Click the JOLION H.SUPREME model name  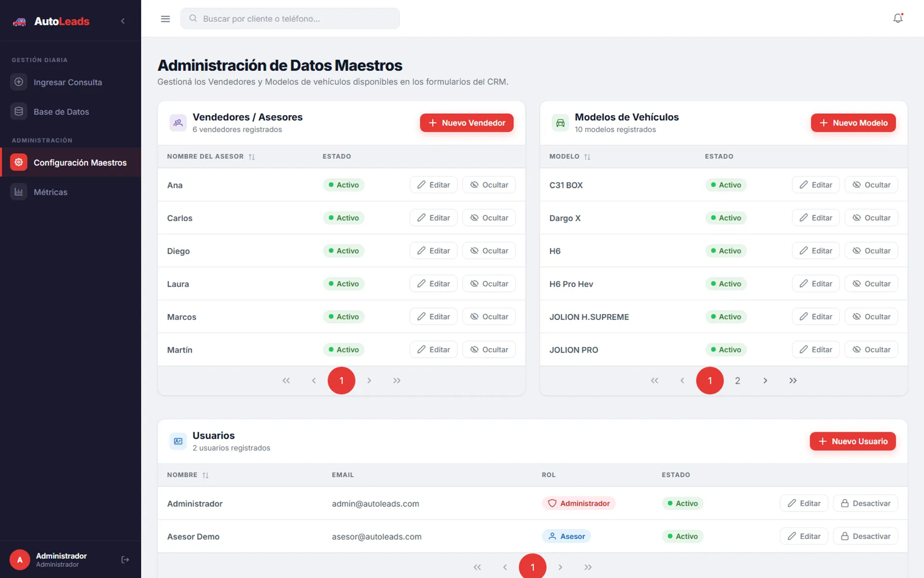tap(589, 317)
